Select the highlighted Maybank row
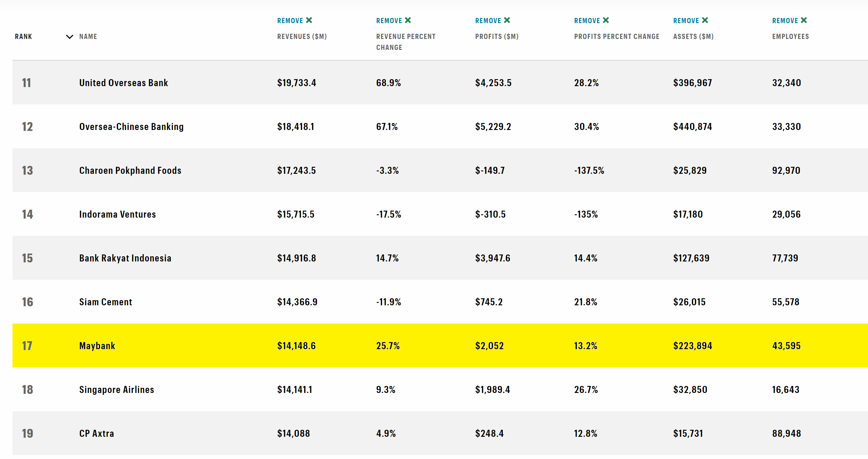The image size is (868, 459). [440, 345]
